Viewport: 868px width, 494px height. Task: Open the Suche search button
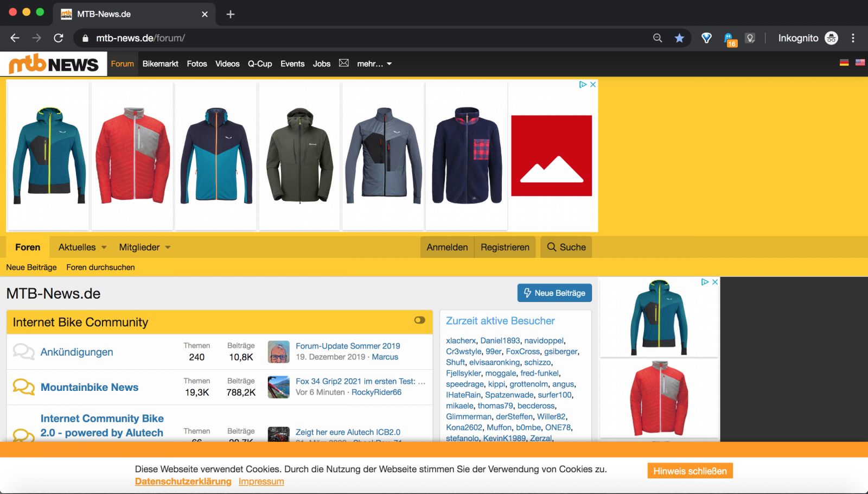click(566, 247)
